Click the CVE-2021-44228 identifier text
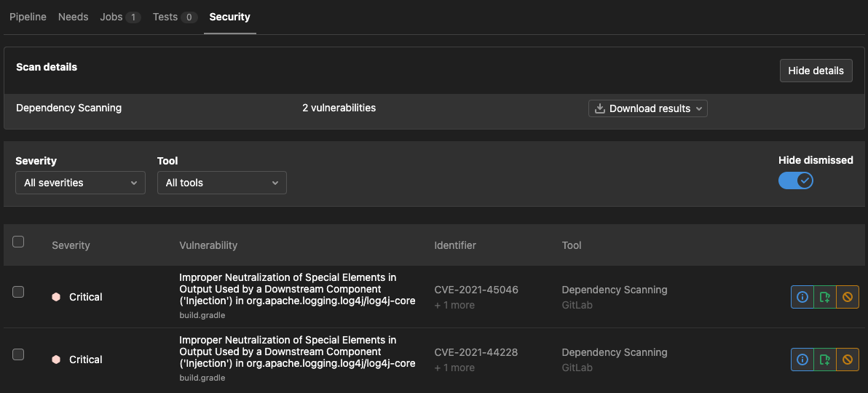This screenshot has height=393, width=868. tap(476, 352)
